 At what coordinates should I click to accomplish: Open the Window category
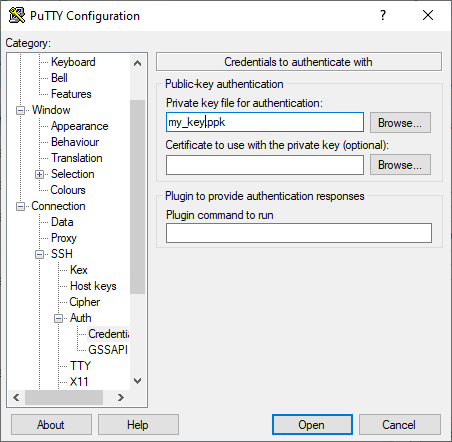pos(51,110)
